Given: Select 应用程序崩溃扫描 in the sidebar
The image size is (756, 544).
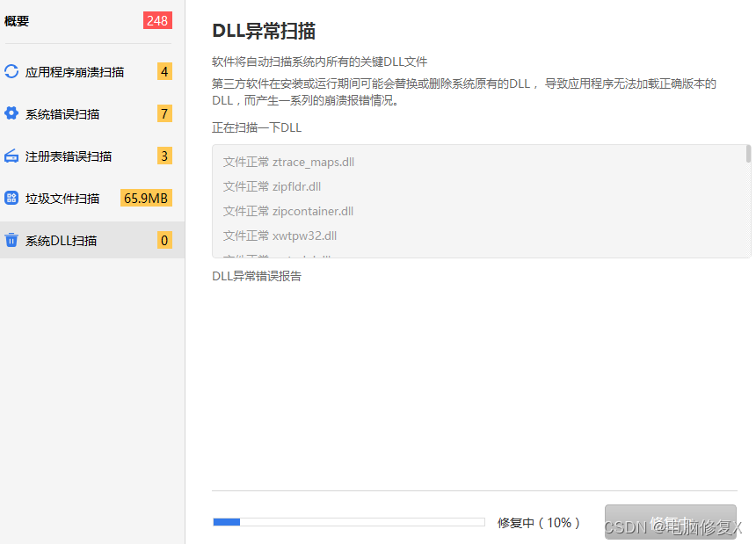Looking at the screenshot, I should [75, 72].
